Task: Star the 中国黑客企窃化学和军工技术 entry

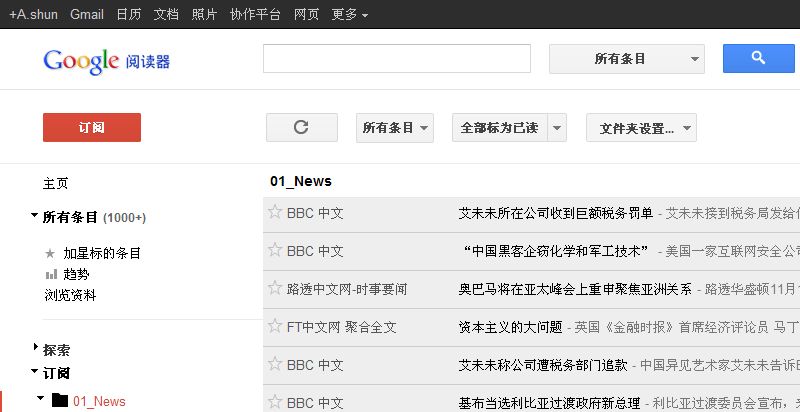Action: click(275, 250)
